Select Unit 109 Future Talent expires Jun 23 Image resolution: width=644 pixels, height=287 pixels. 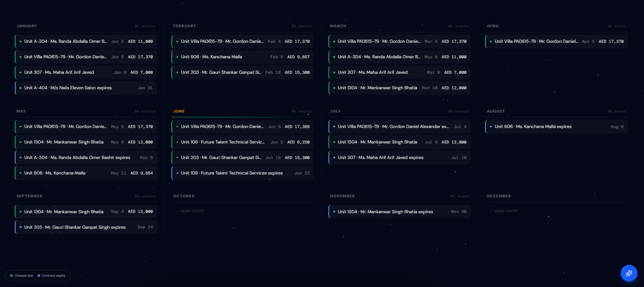[x=243, y=173]
